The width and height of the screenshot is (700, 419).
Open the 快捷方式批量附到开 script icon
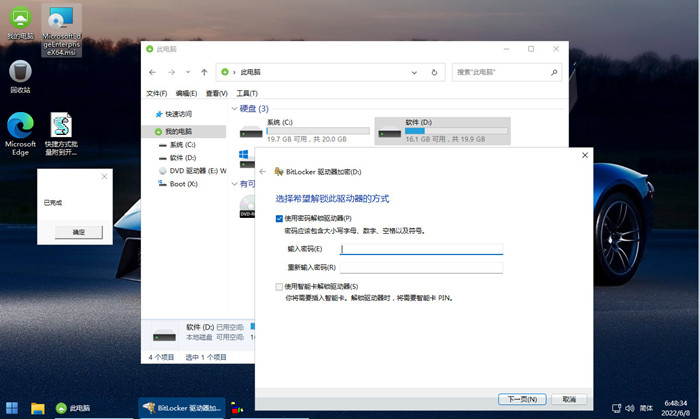click(61, 133)
